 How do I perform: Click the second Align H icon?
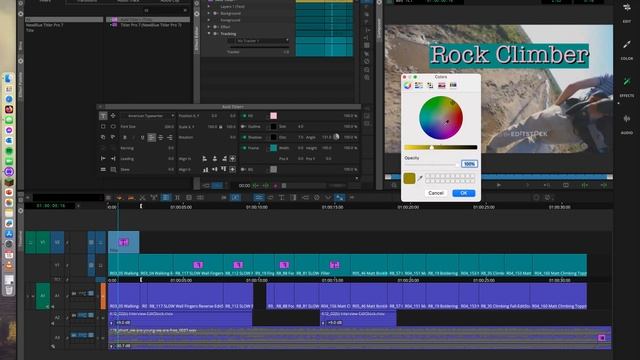point(215,158)
